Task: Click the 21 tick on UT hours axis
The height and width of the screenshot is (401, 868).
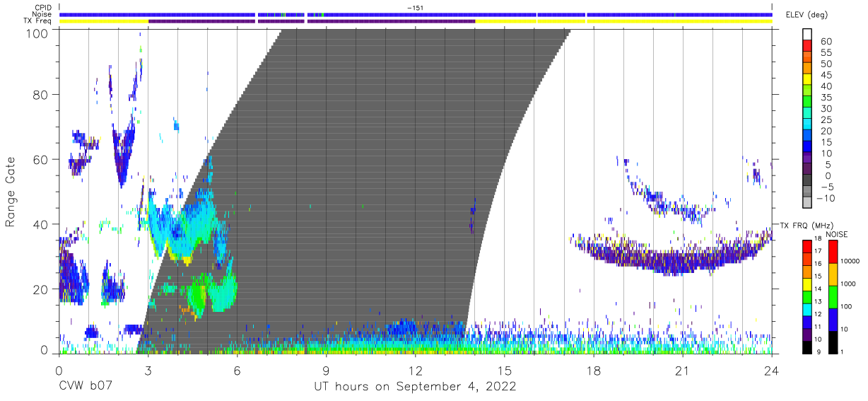Action: 682,370
